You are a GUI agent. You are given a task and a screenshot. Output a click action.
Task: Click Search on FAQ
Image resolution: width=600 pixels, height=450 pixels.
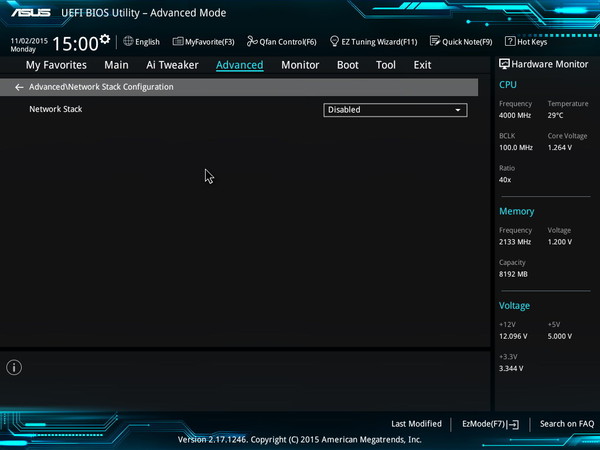click(567, 424)
